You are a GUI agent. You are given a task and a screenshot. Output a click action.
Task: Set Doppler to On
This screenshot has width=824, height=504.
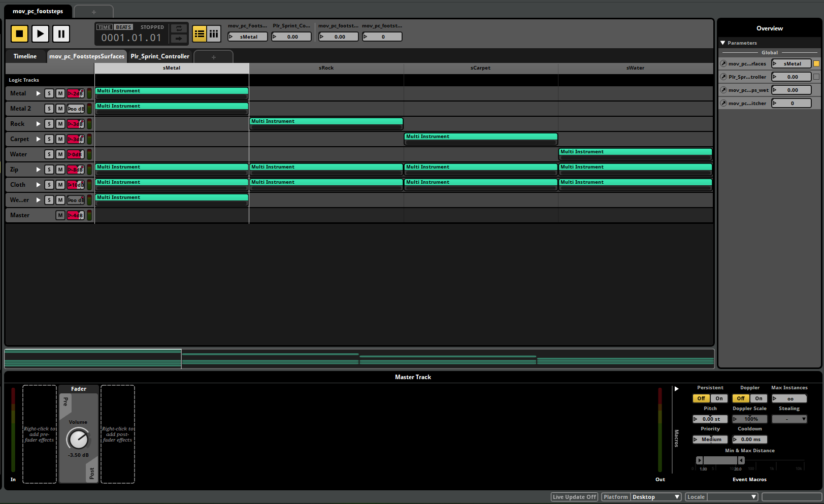pos(759,398)
